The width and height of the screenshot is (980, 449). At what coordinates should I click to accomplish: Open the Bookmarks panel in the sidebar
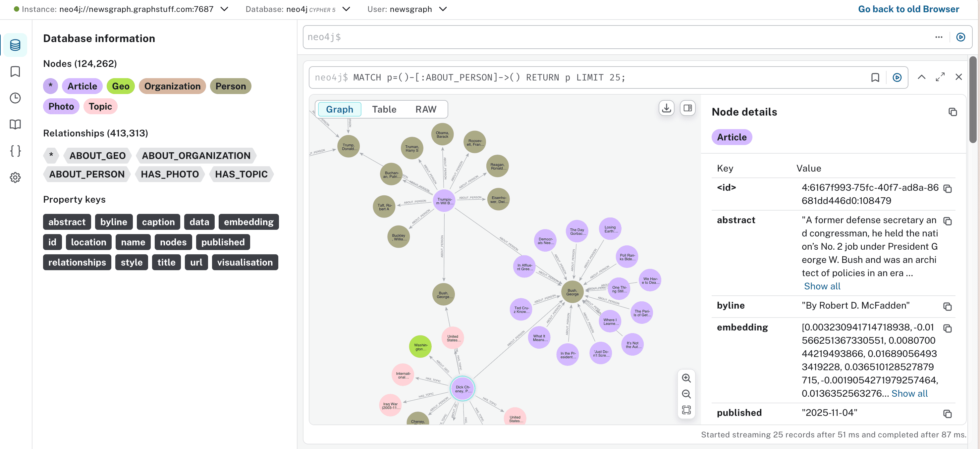(15, 72)
